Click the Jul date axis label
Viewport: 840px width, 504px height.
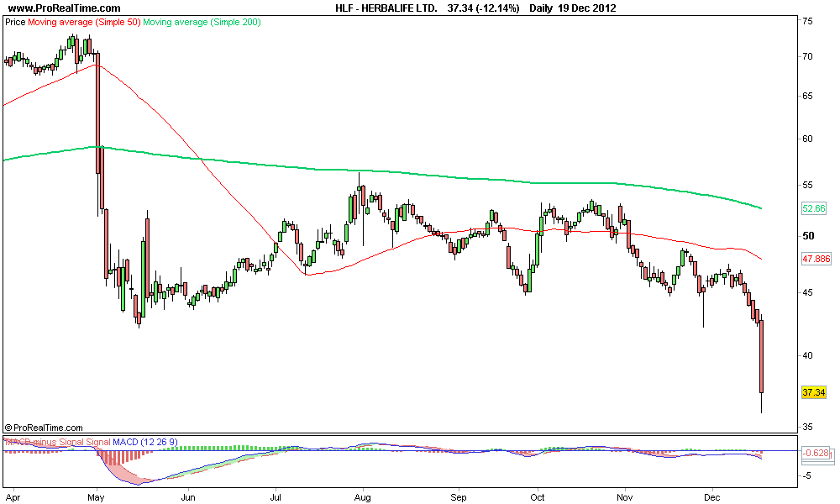pos(276,497)
